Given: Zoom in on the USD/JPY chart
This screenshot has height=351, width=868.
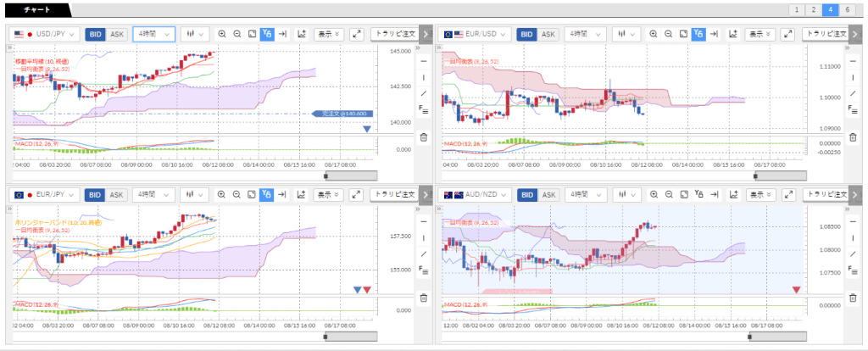Looking at the screenshot, I should pos(222,34).
